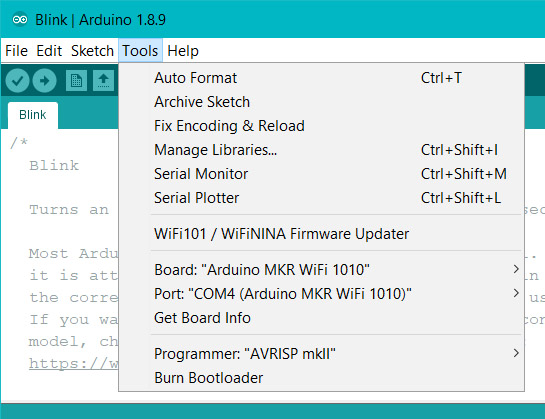The width and height of the screenshot is (545, 419).
Task: Click the "Blink | Arduino 1.8.9" window title
Action: [100, 20]
